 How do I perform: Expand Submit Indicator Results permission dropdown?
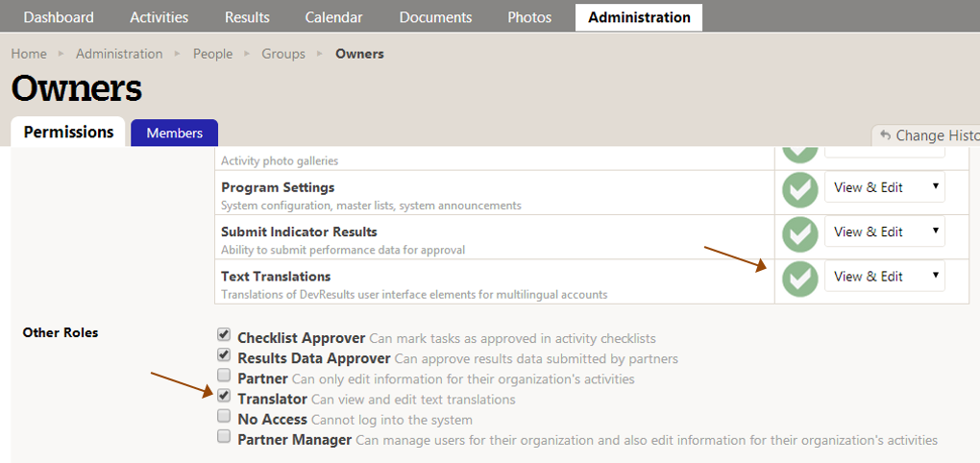tap(884, 231)
